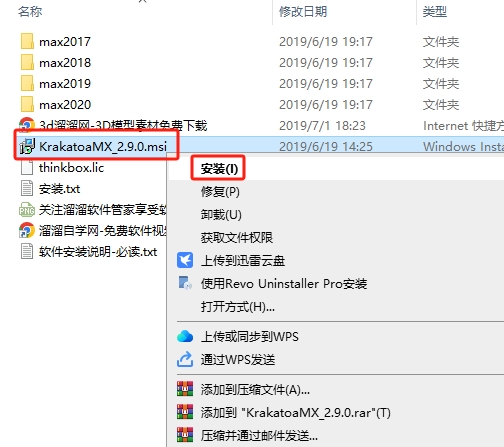Screen dimensions: 504x447
Task: Click the WPS send share icon
Action: pos(185,359)
